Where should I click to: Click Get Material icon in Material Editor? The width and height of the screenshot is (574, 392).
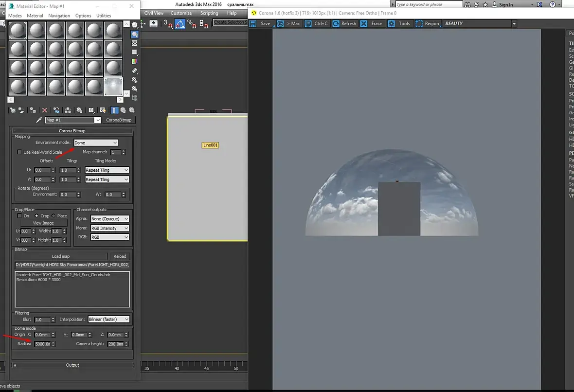13,110
